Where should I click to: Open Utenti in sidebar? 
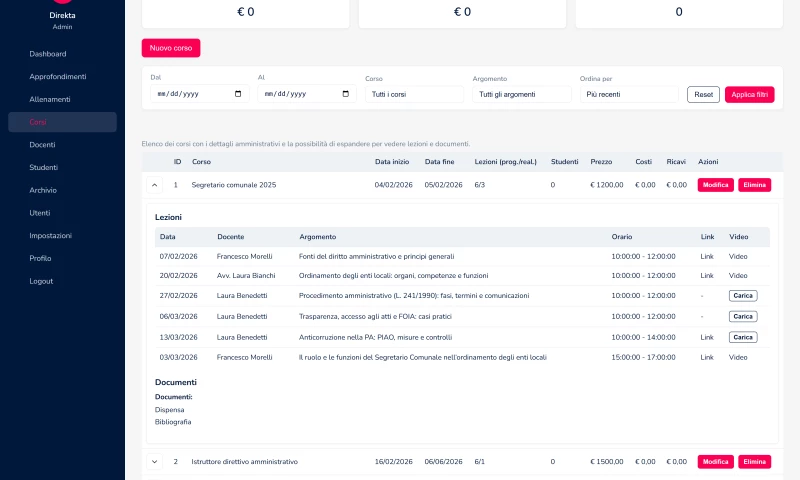[x=40, y=213]
